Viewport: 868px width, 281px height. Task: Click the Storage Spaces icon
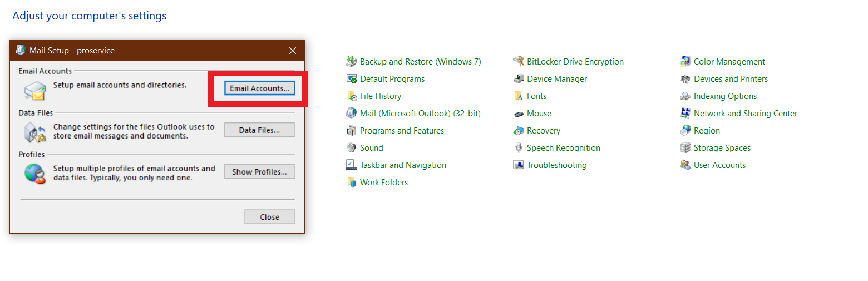[x=685, y=147]
